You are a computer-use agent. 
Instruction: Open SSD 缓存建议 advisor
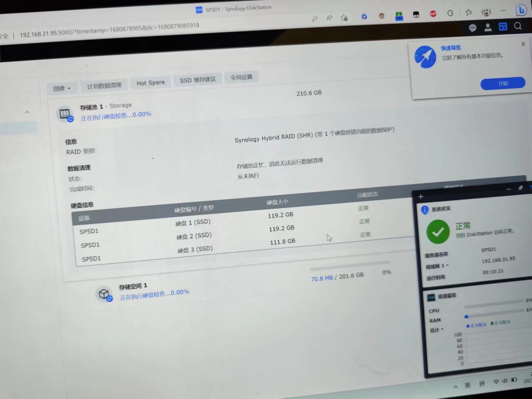(x=198, y=80)
